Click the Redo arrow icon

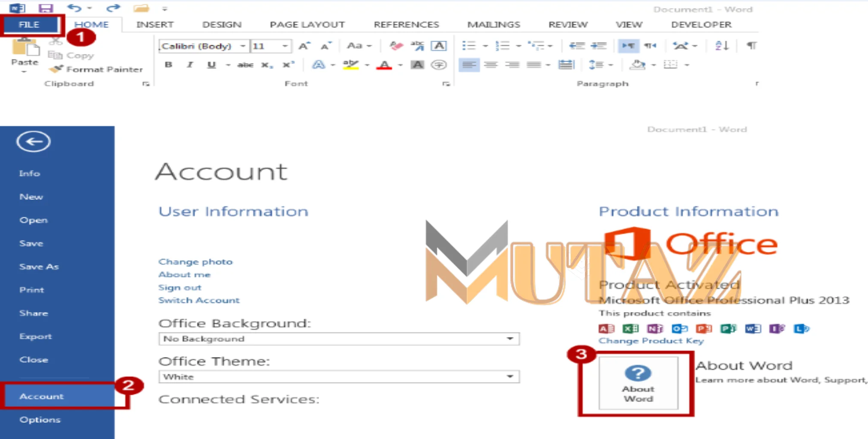click(113, 8)
